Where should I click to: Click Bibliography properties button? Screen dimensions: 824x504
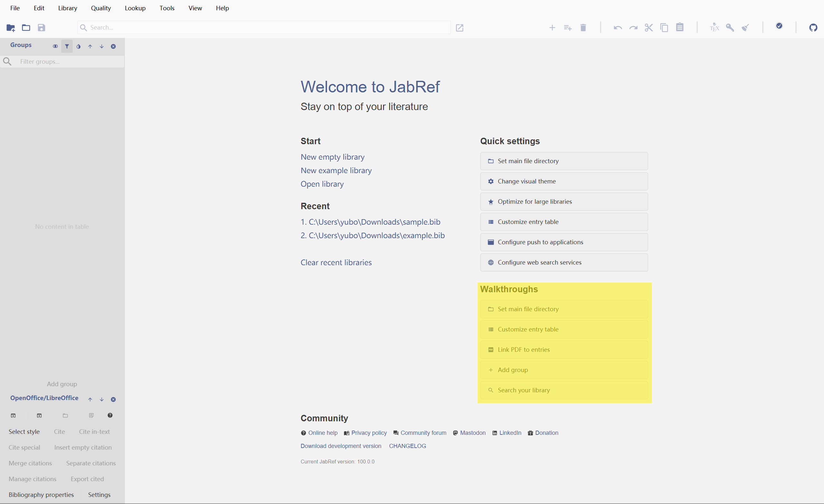point(41,495)
